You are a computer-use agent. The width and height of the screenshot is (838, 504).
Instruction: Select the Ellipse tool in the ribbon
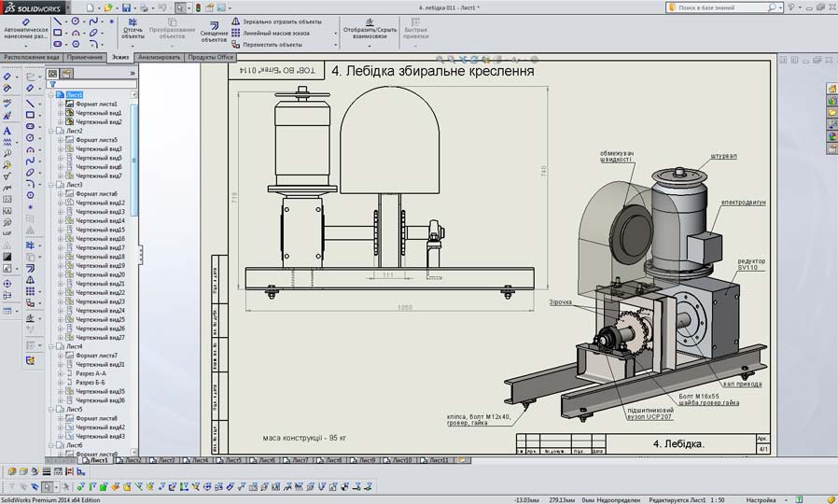coord(93,33)
